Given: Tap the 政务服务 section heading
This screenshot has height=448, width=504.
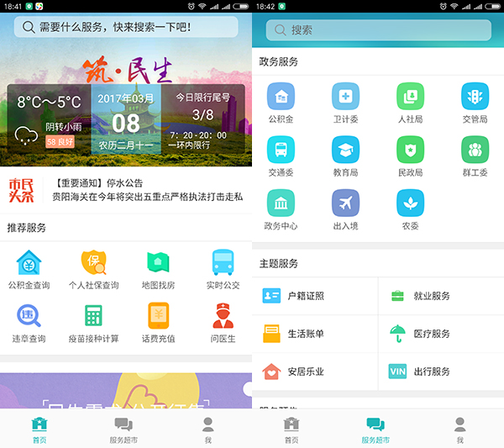Looking at the screenshot, I should (x=279, y=61).
